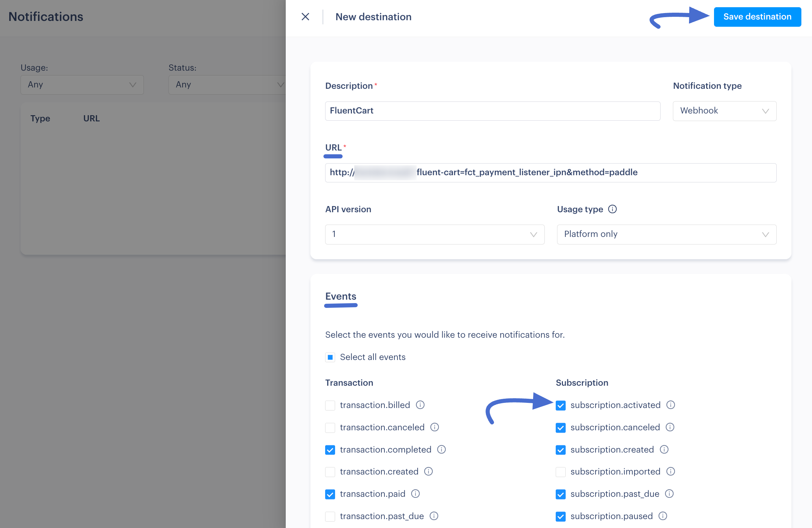
Task: Open the Notification type Webhook dropdown
Action: (x=724, y=111)
